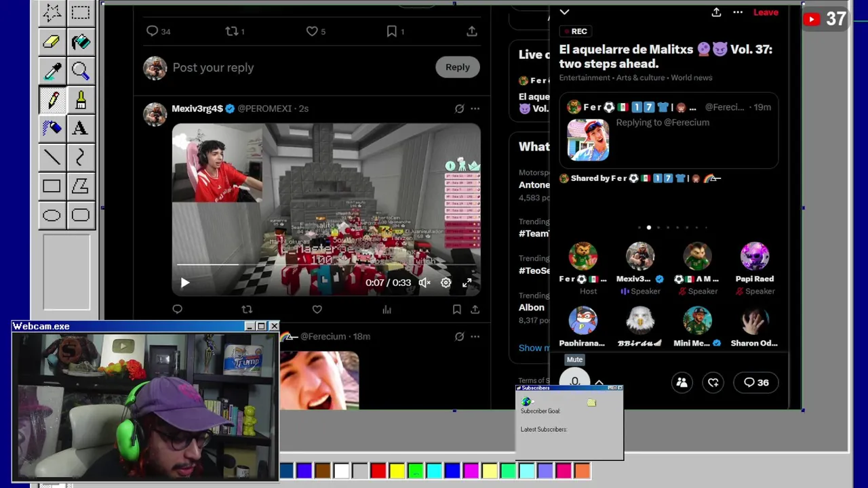The image size is (868, 488).
Task: Open the Albon trending topic
Action: (532, 307)
